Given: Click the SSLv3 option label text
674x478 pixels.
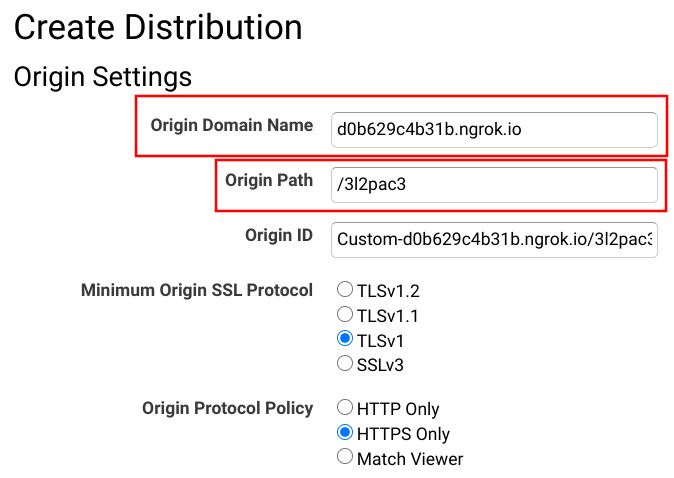Looking at the screenshot, I should 380,364.
